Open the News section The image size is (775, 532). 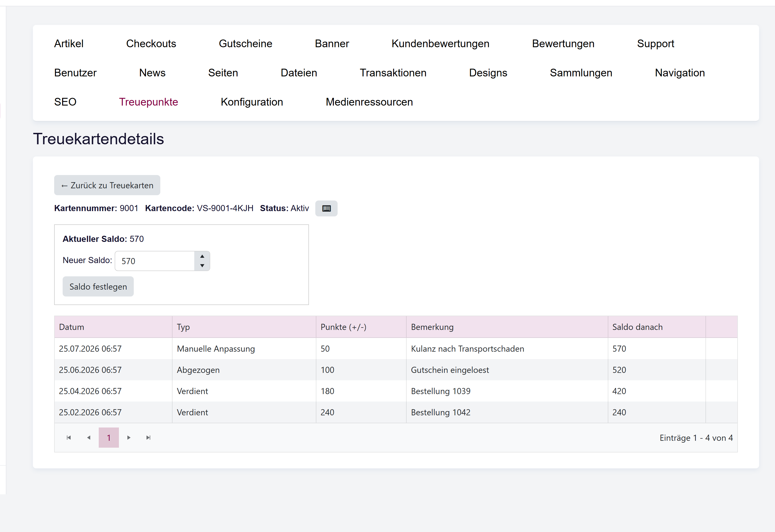pyautogui.click(x=152, y=73)
